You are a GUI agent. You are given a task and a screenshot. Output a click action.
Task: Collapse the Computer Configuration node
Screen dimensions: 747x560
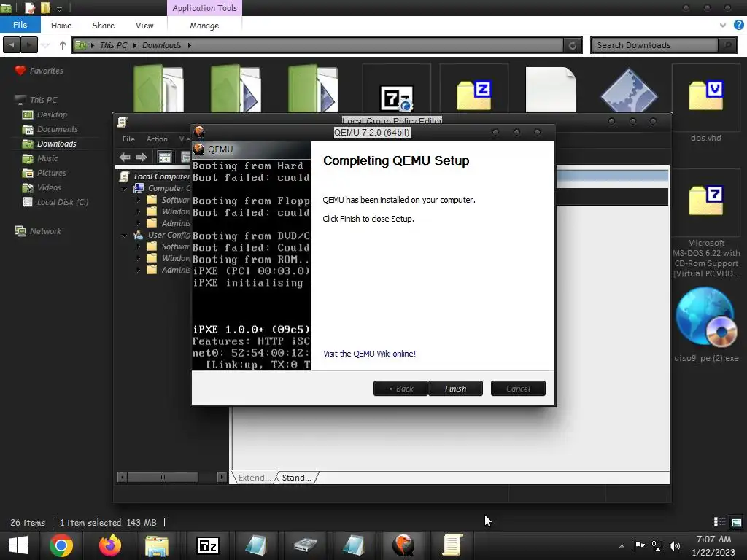point(124,189)
